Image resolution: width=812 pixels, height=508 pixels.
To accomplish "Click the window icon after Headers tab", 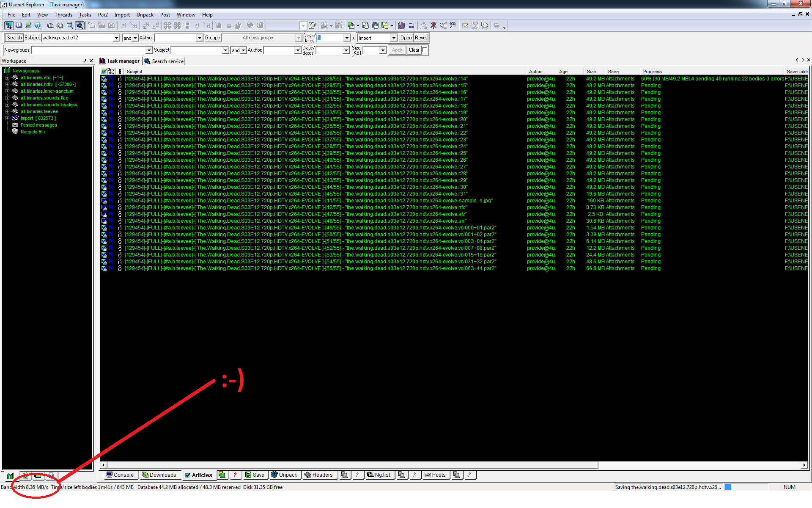I will (344, 475).
